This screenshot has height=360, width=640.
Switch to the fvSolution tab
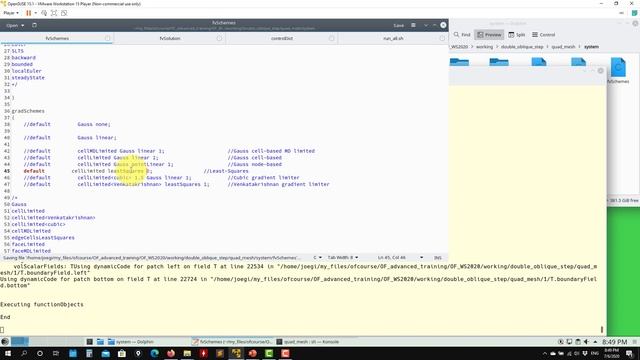170,38
